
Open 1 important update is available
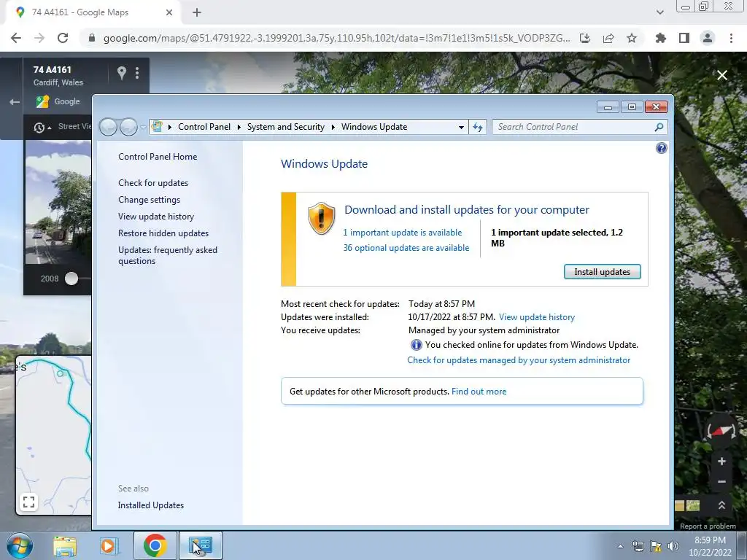coord(402,233)
